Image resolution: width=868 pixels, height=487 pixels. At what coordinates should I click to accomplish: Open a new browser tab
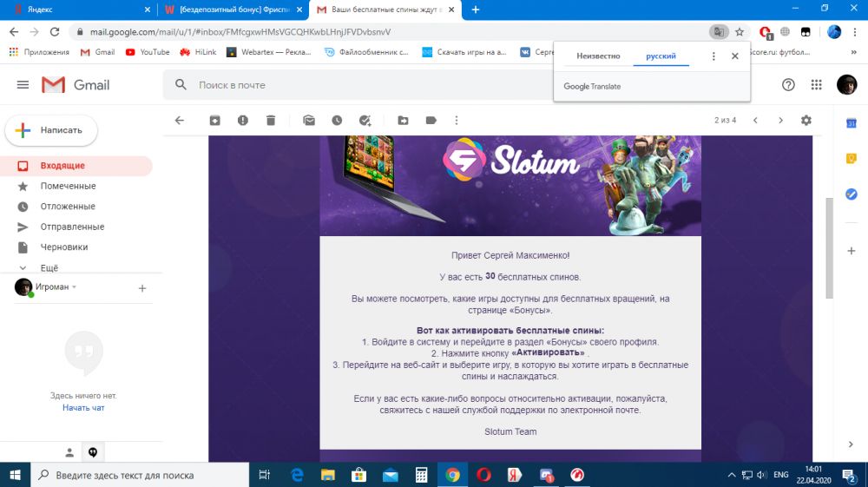[x=476, y=10]
